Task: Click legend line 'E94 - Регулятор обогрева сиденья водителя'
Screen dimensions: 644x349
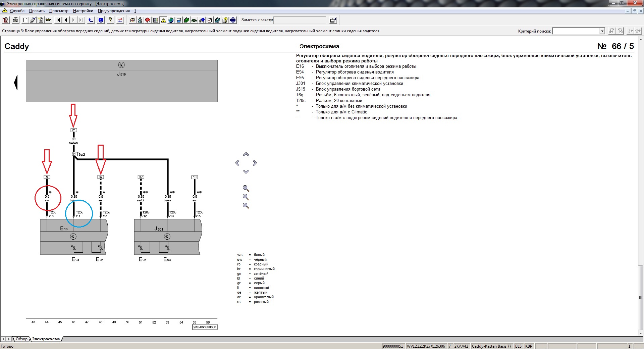Action: [345, 72]
